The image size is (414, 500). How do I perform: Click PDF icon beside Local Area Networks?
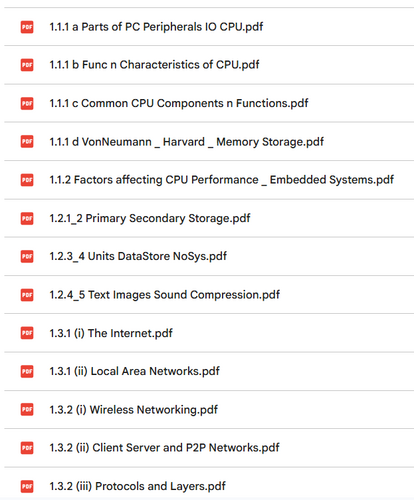coord(27,371)
